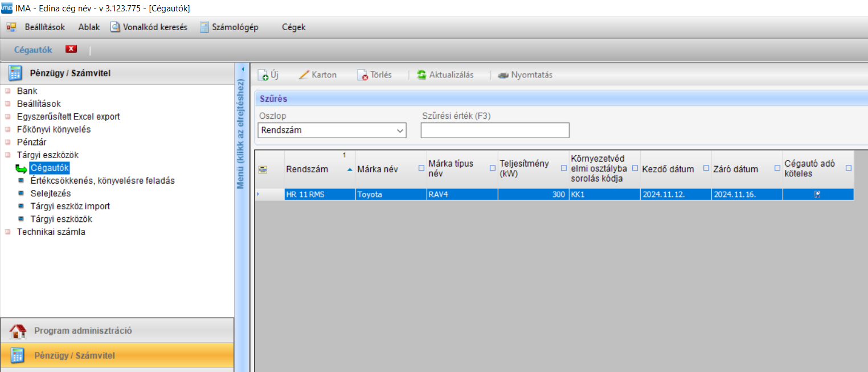Click the Törlés delete icon

tap(362, 75)
